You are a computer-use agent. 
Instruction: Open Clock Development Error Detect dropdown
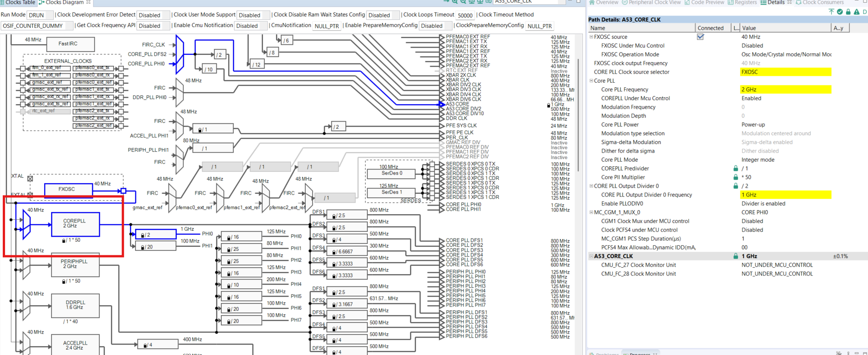[x=154, y=15]
